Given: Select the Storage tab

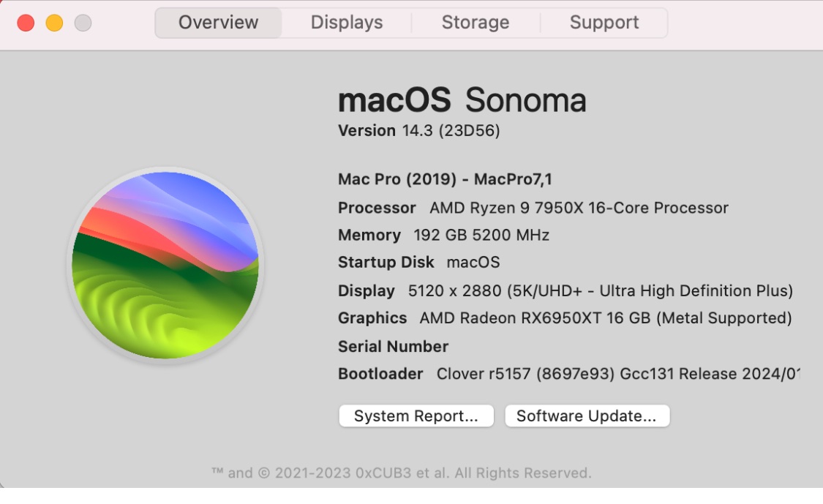Looking at the screenshot, I should coord(476,23).
